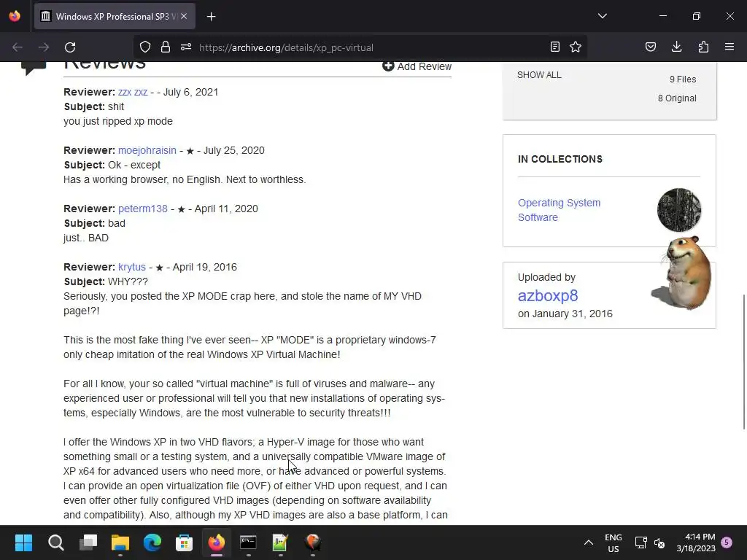Viewport: 747px width, 560px height.
Task: Open Task View on taskbar
Action: click(88, 542)
